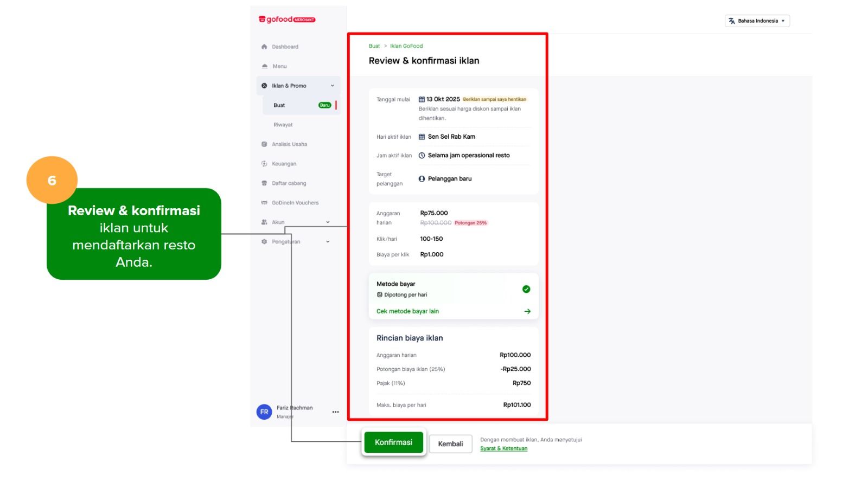The width and height of the screenshot is (868, 488).
Task: Click the Cek metode bayar lain link
Action: [407, 311]
